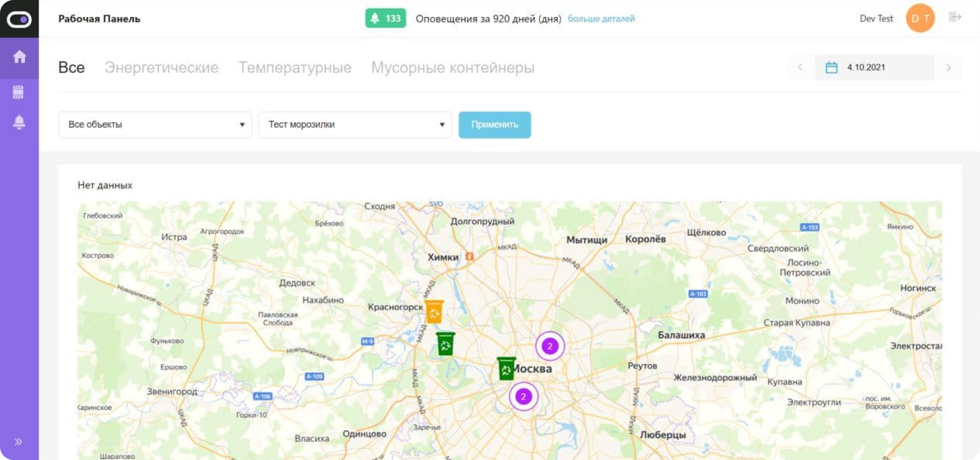Click the Dev Test user name
Image resolution: width=980 pixels, height=460 pixels.
point(876,19)
